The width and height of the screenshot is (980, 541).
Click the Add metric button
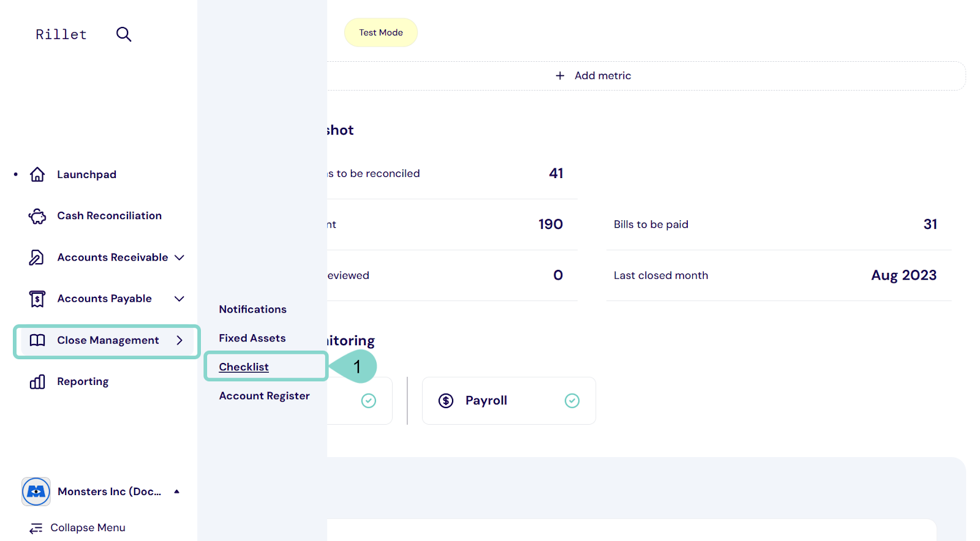tap(593, 76)
